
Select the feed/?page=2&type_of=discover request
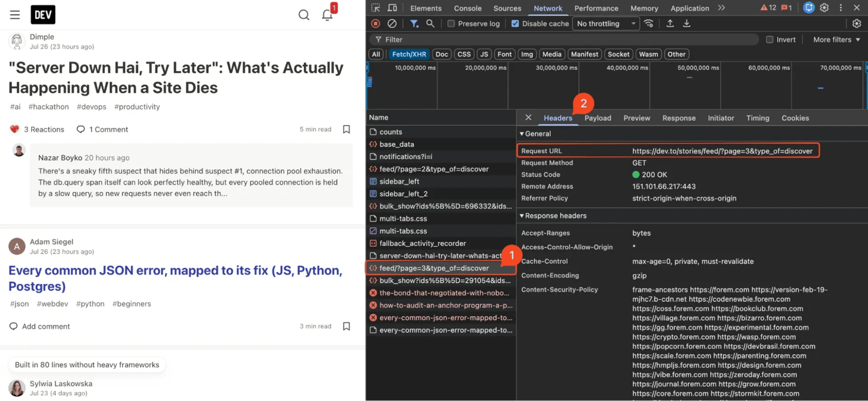pyautogui.click(x=440, y=169)
